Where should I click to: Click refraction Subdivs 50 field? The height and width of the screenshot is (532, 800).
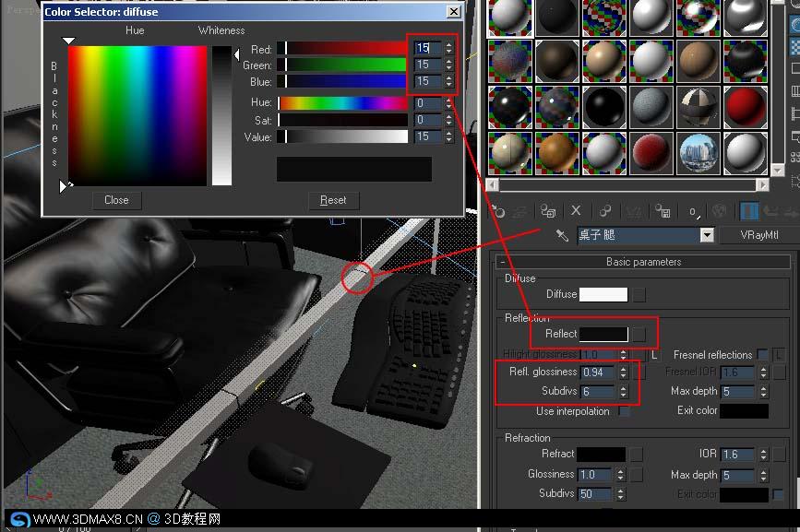coord(596,494)
